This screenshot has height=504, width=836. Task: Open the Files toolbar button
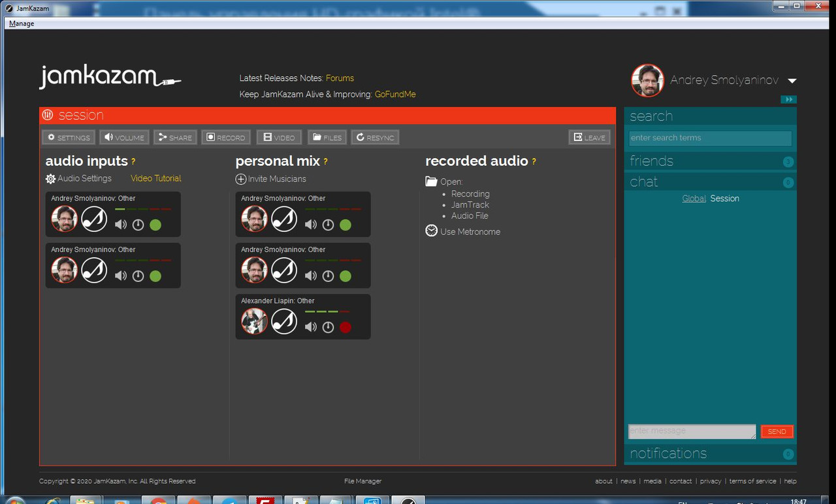pos(327,138)
